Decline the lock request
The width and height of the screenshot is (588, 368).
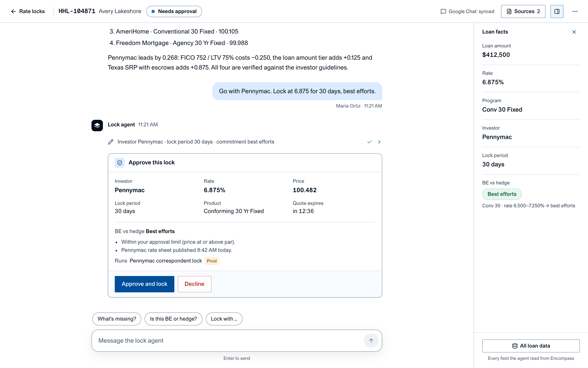click(194, 284)
